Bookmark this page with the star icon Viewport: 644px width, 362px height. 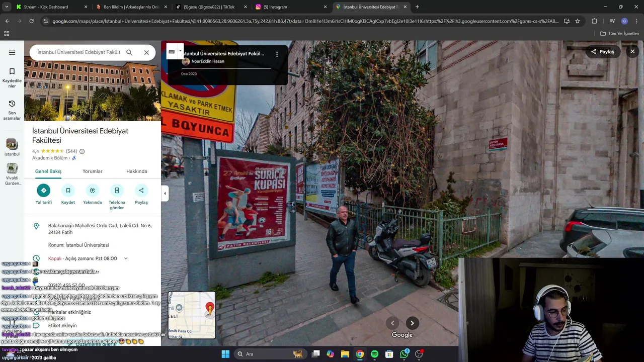click(578, 21)
